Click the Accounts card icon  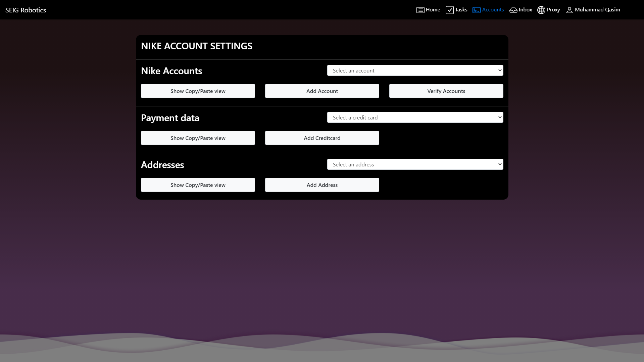point(476,10)
